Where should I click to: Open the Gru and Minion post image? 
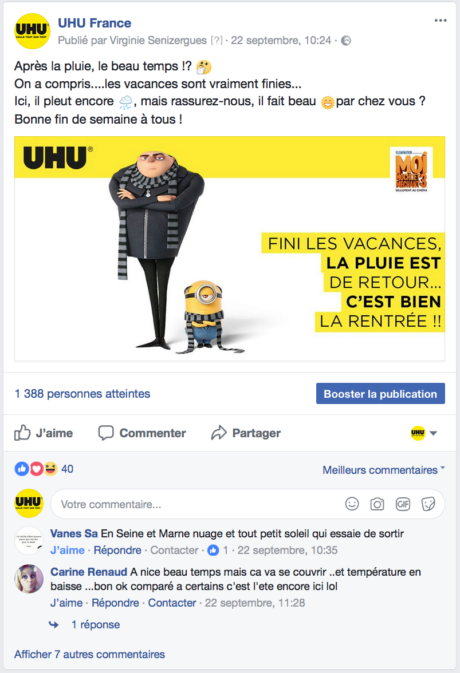(230, 249)
